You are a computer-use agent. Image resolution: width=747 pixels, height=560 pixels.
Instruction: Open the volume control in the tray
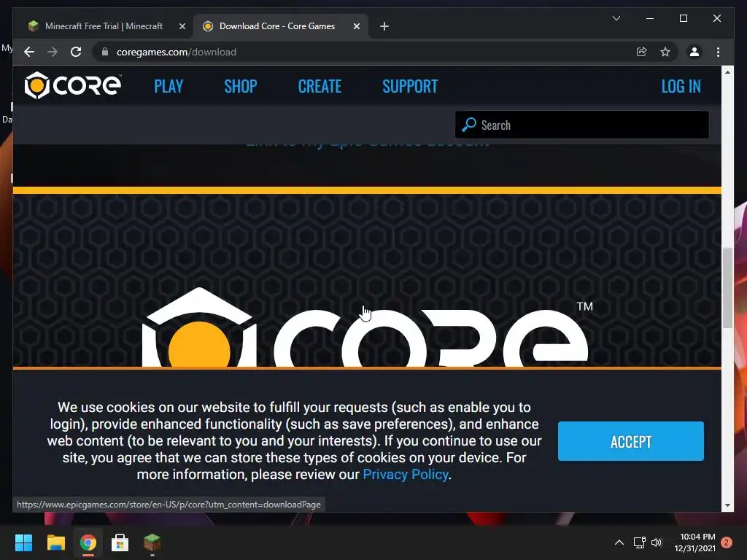[657, 542]
